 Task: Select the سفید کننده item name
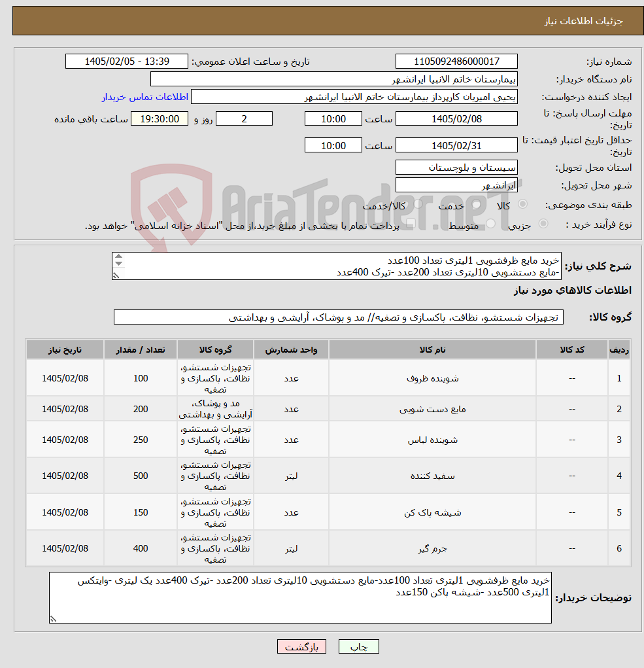[x=432, y=476]
